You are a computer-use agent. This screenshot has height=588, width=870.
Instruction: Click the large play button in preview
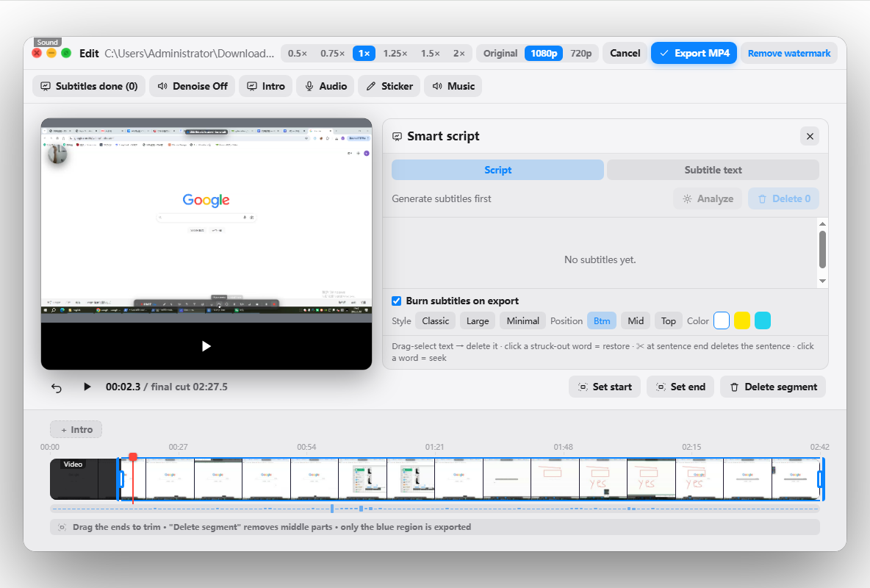pos(206,346)
